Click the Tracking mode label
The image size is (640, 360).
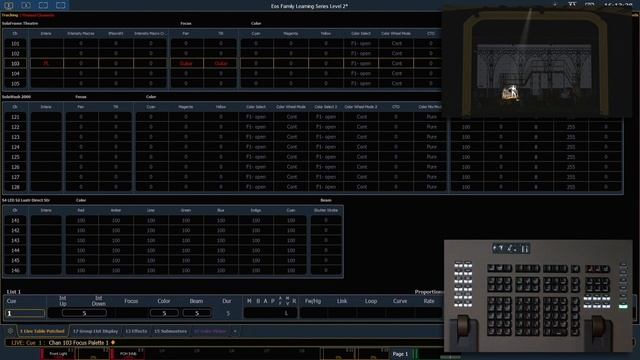(10, 15)
